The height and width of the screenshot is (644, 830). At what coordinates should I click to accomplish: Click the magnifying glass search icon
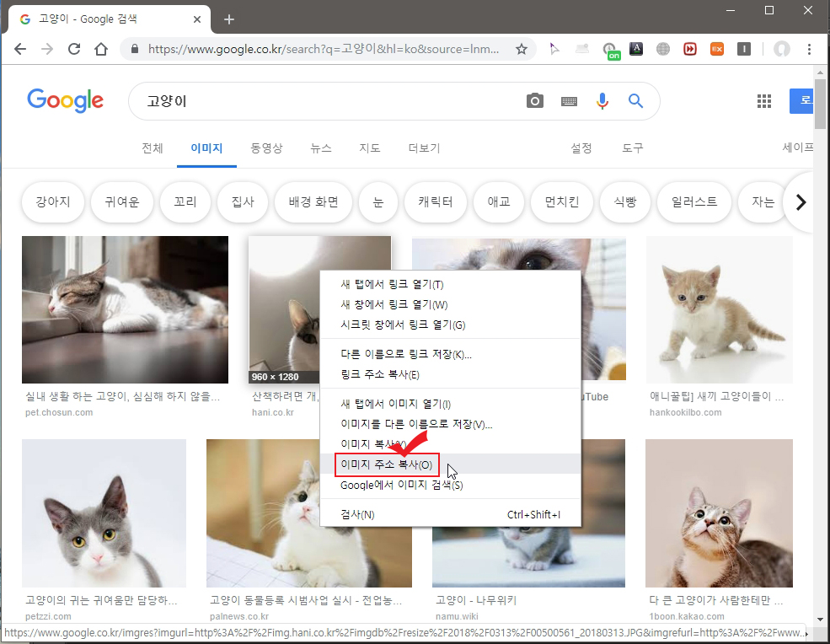coord(635,100)
